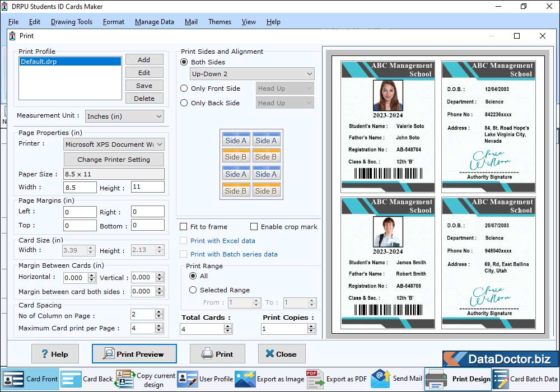Click Valerie Soto card front preview
560x392 pixels.
pos(388,127)
